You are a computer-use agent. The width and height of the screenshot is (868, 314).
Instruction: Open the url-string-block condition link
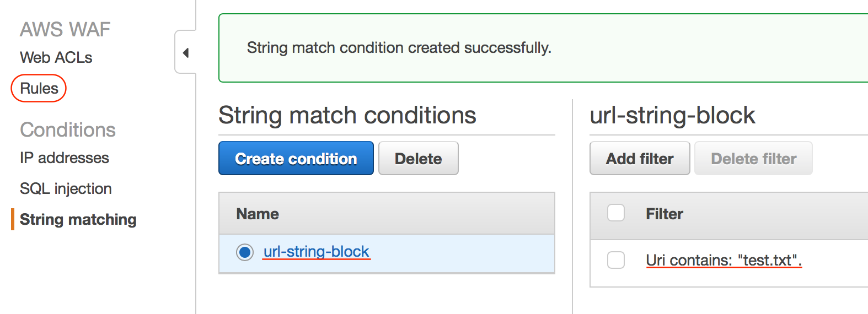click(316, 252)
